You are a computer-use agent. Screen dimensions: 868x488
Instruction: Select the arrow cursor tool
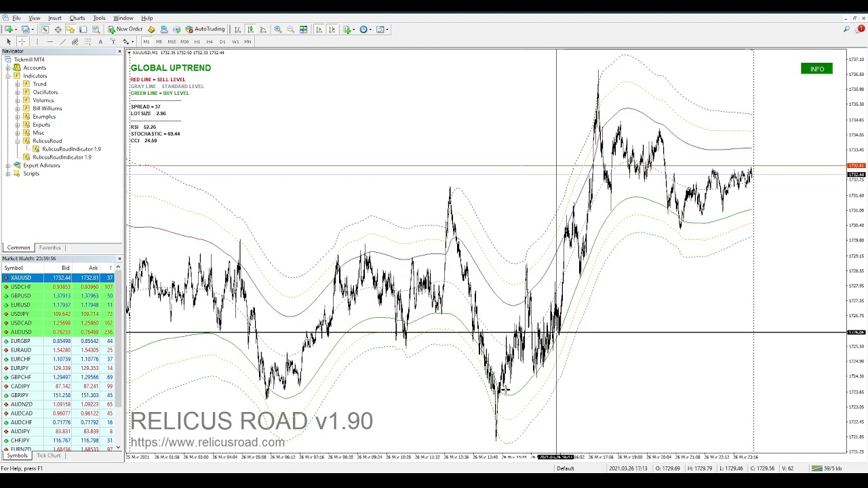pyautogui.click(x=9, y=42)
